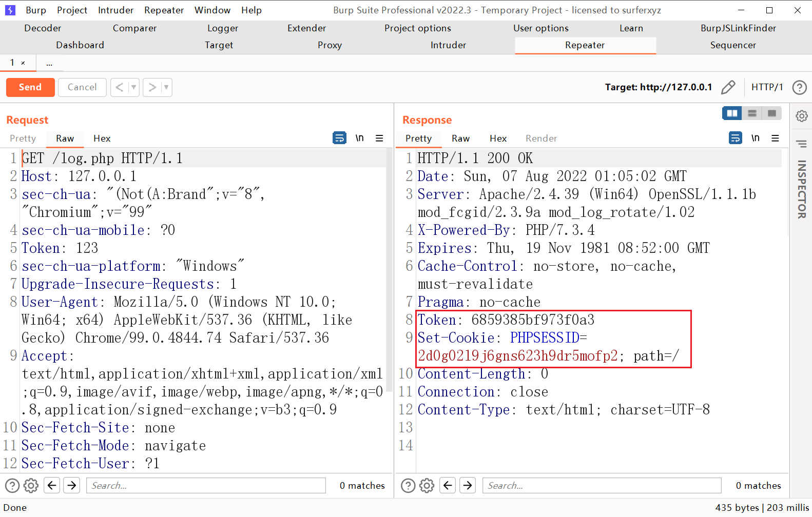Switch to the Extender tab
812x517 pixels.
click(x=306, y=28)
